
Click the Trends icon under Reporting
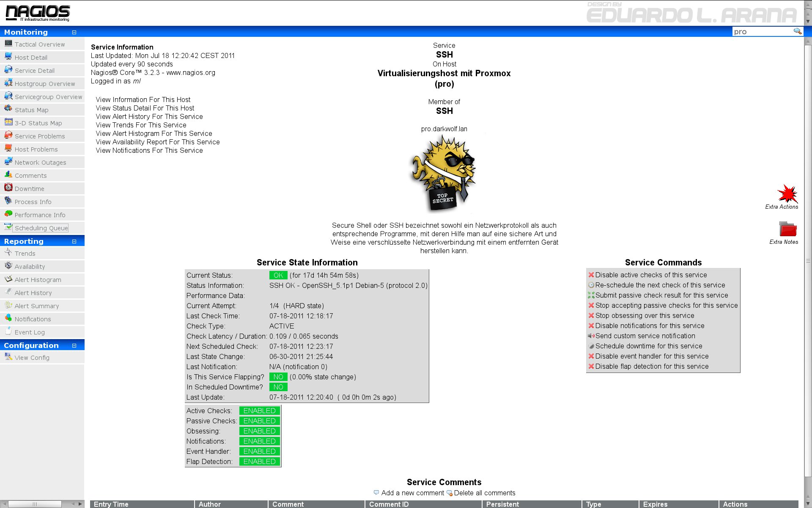click(x=8, y=252)
